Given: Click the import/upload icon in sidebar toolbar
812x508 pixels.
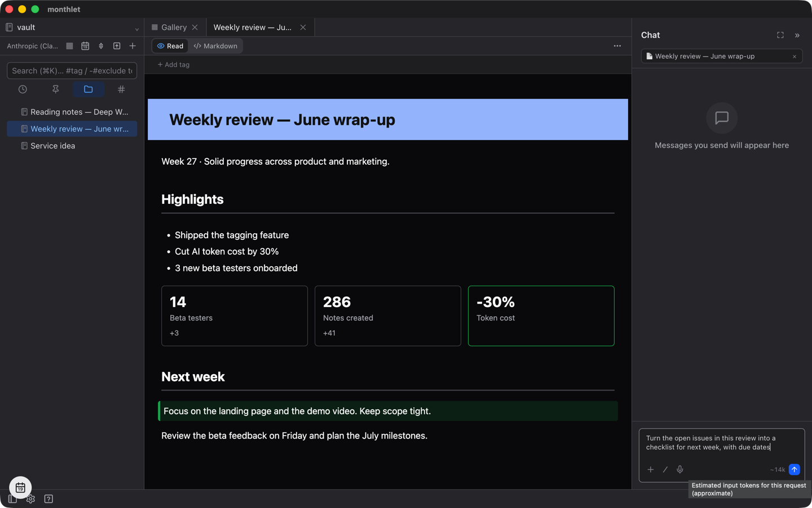Looking at the screenshot, I should pyautogui.click(x=117, y=46).
